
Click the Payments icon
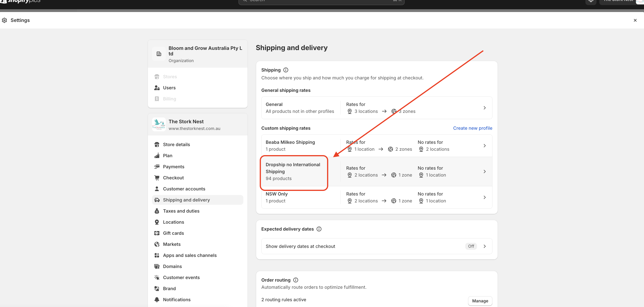tap(157, 167)
